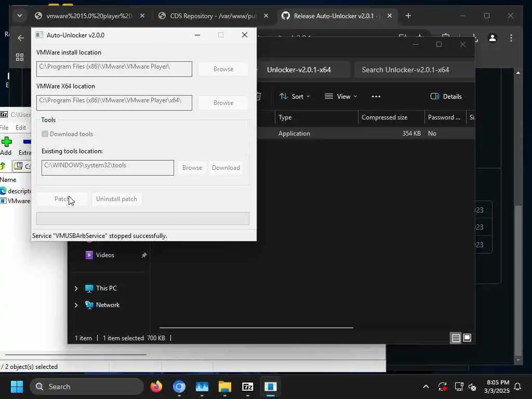Unpin Videos from Quick access
The width and height of the screenshot is (532, 399).
click(x=144, y=255)
